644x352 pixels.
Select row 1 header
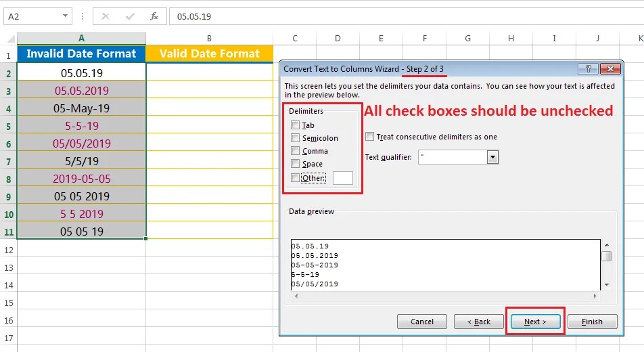[x=8, y=54]
